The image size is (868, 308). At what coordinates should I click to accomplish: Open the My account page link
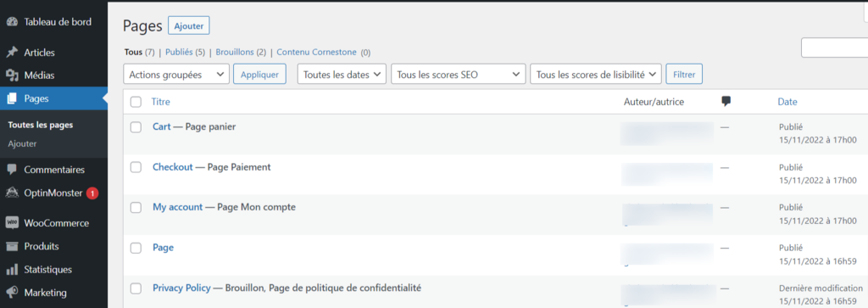coord(178,207)
